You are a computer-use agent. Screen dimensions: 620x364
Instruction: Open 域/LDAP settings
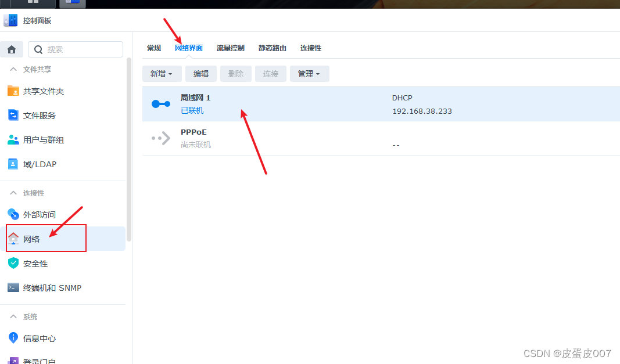(13, 164)
